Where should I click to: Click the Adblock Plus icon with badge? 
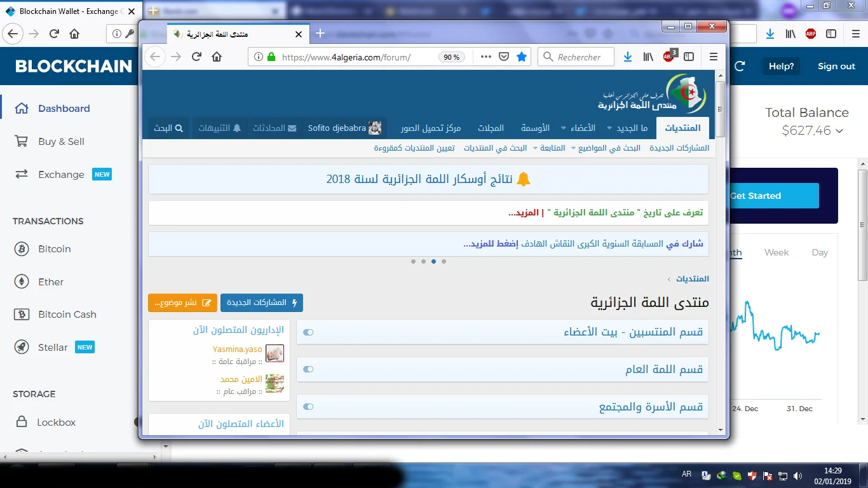[x=668, y=57]
